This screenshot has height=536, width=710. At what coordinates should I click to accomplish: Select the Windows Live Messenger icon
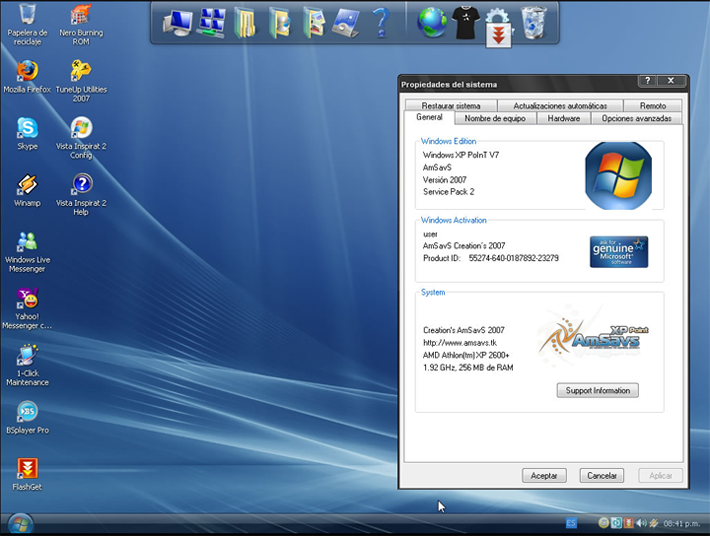coord(27,252)
